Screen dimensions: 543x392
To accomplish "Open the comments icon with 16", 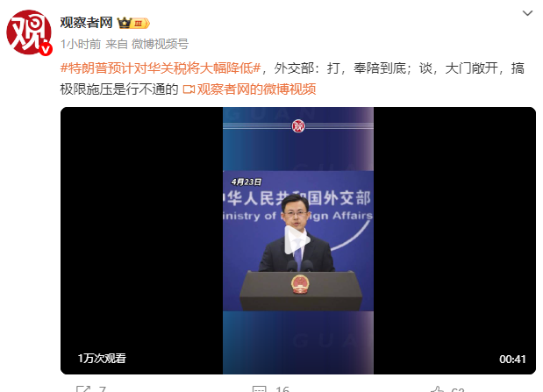I will (x=260, y=388).
